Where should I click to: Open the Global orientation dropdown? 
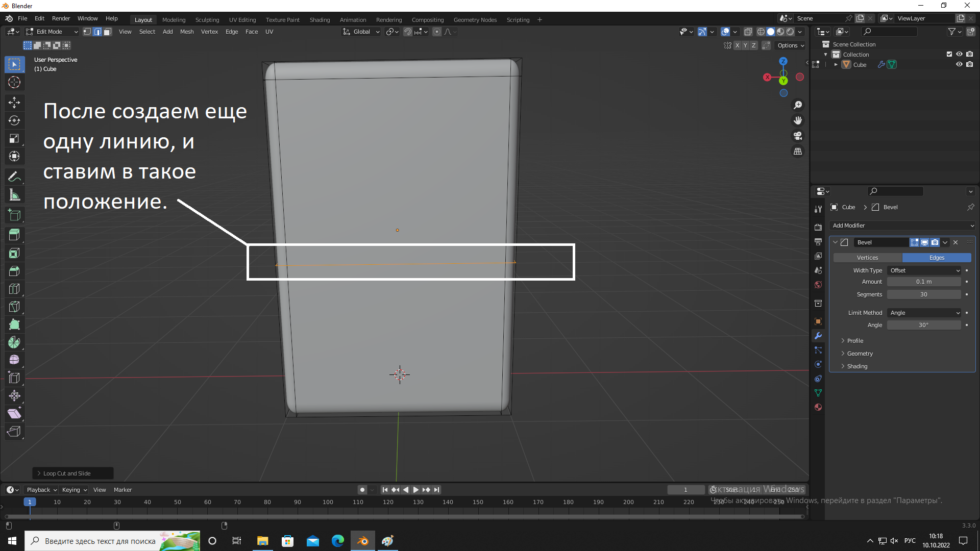(x=361, y=32)
